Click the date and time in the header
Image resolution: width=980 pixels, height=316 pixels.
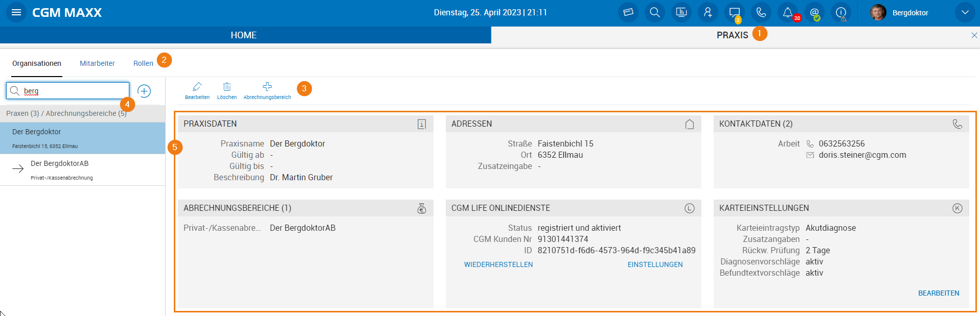(490, 12)
